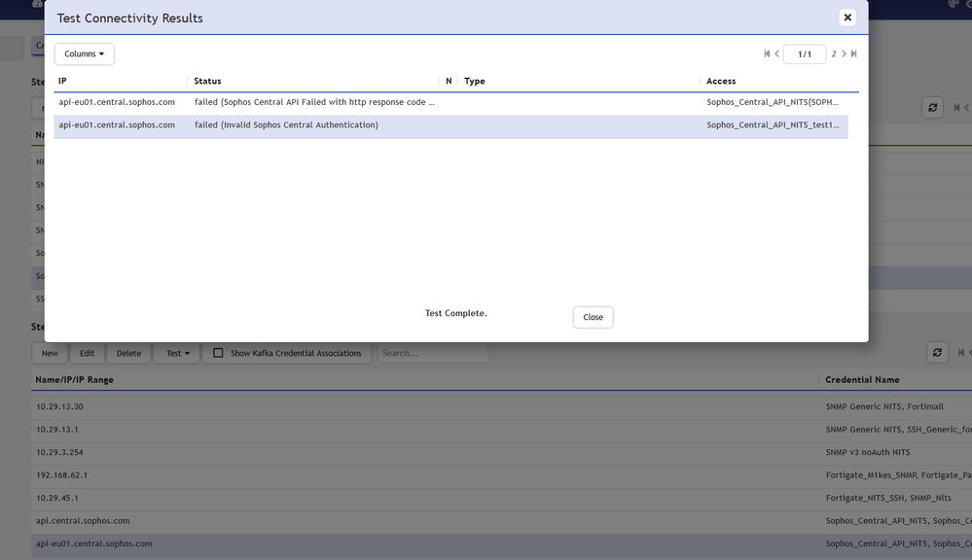
Task: Sort by the Type column header
Action: pyautogui.click(x=474, y=81)
